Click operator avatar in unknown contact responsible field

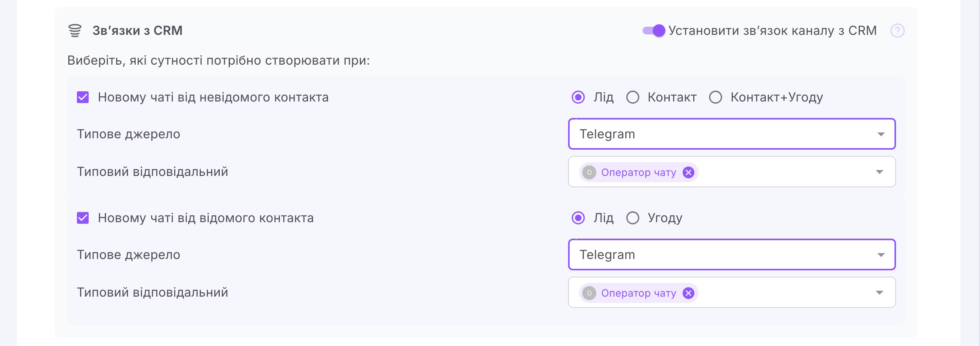point(589,172)
